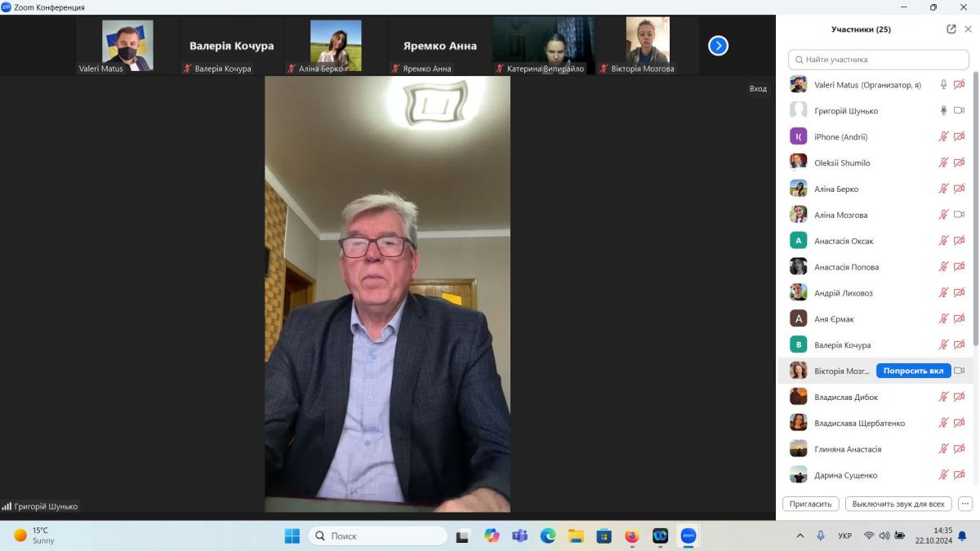
Task: Unmute microphone of Oleksii Shumilo
Action: tap(943, 163)
